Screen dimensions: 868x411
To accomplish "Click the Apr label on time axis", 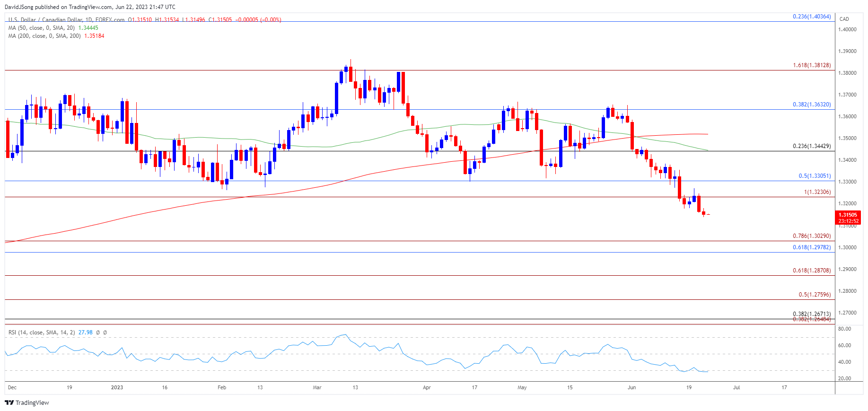I will (x=427, y=387).
